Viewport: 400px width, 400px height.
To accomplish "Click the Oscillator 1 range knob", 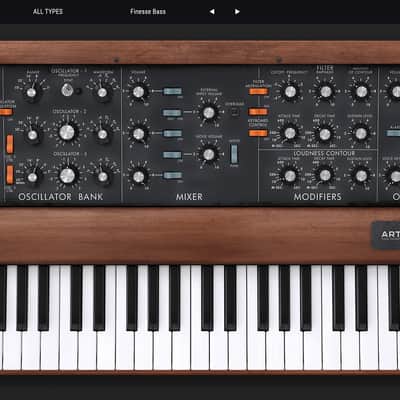I will (x=31, y=92).
